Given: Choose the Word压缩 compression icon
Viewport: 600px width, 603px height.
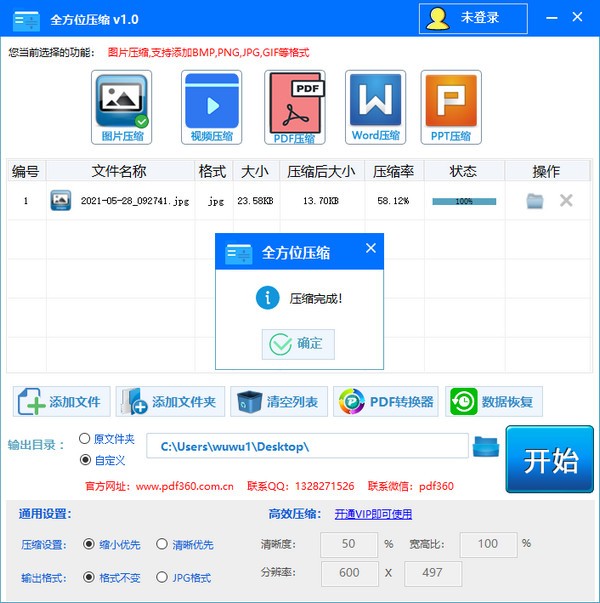Looking at the screenshot, I should (x=375, y=107).
